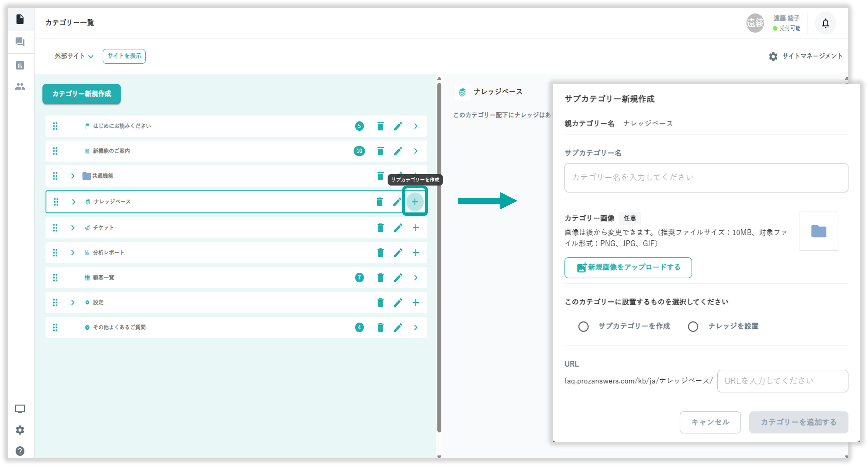
Task: Click 新規画像をアップロードする button
Action: (628, 267)
